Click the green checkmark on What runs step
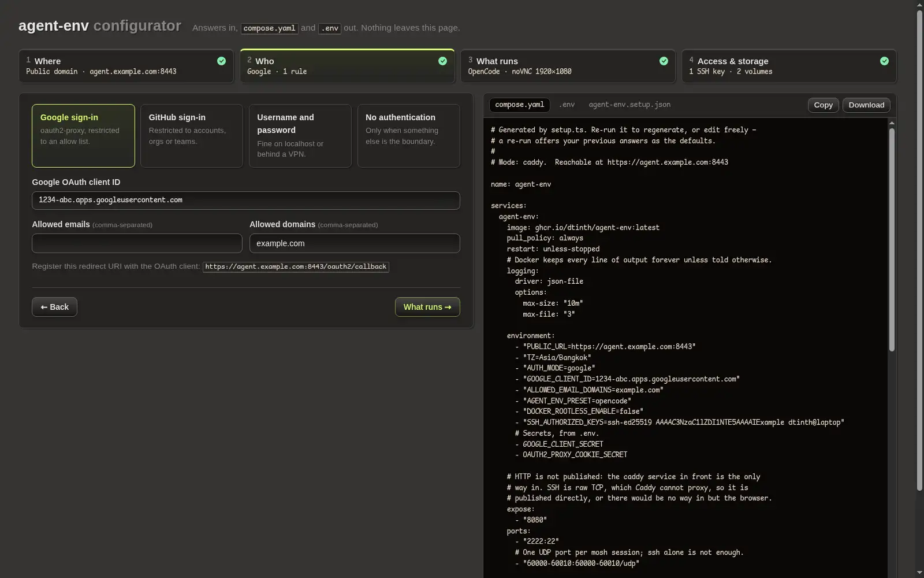The height and width of the screenshot is (578, 924). tap(664, 61)
